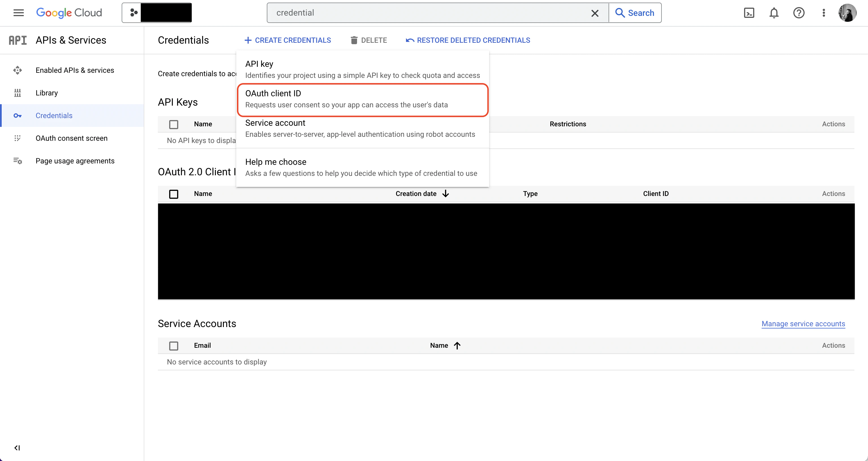This screenshot has height=461, width=868.
Task: Activate Cloud Shell terminal
Action: point(749,12)
